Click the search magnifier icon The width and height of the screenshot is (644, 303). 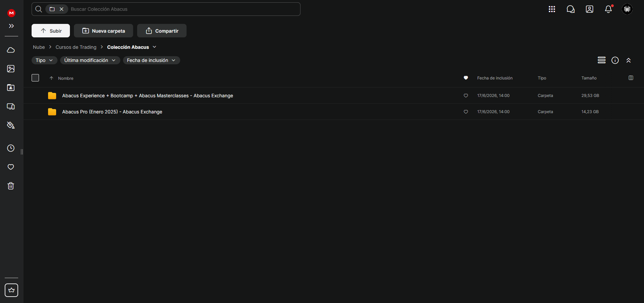tap(39, 9)
